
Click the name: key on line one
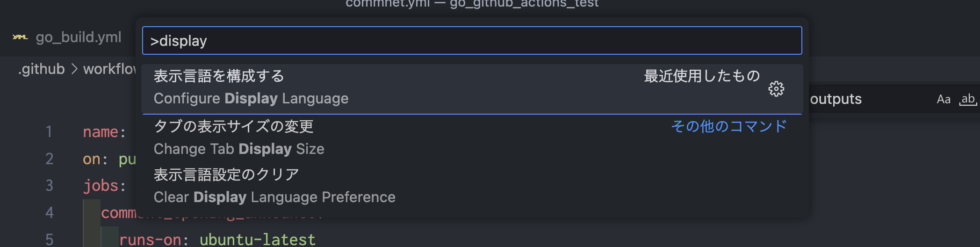[x=104, y=132]
